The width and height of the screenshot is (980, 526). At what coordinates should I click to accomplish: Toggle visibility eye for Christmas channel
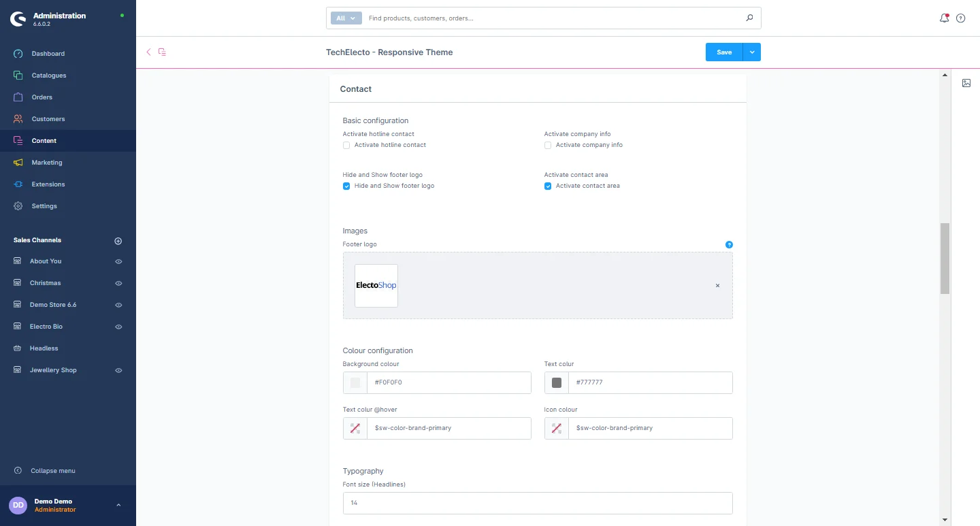click(x=118, y=283)
